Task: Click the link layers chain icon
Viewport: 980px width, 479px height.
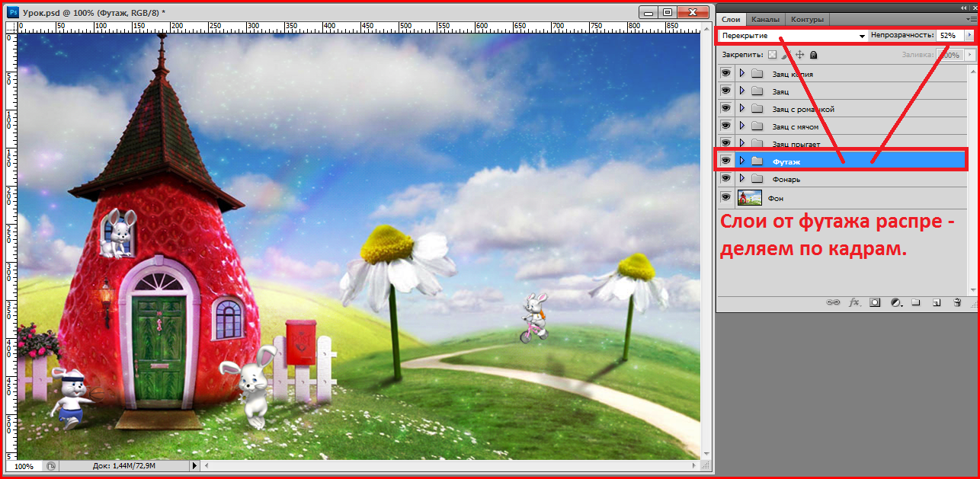Action: pyautogui.click(x=833, y=302)
